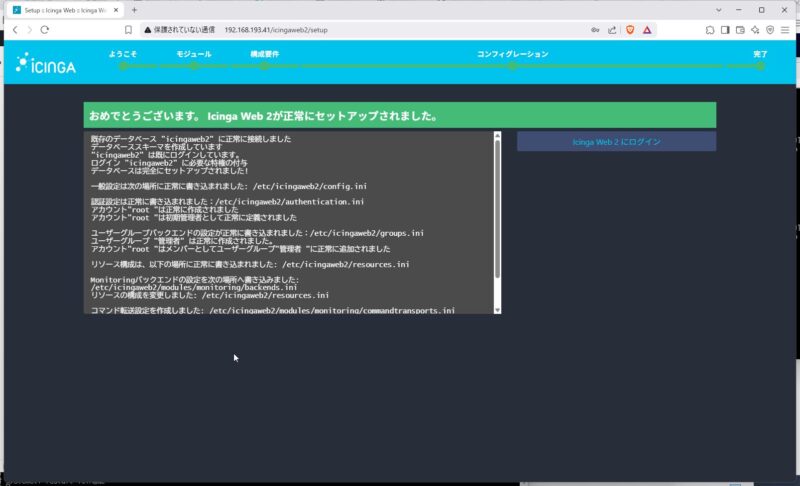Screen dimensions: 800x486
Task: Click the green success message banner
Action: click(399, 115)
